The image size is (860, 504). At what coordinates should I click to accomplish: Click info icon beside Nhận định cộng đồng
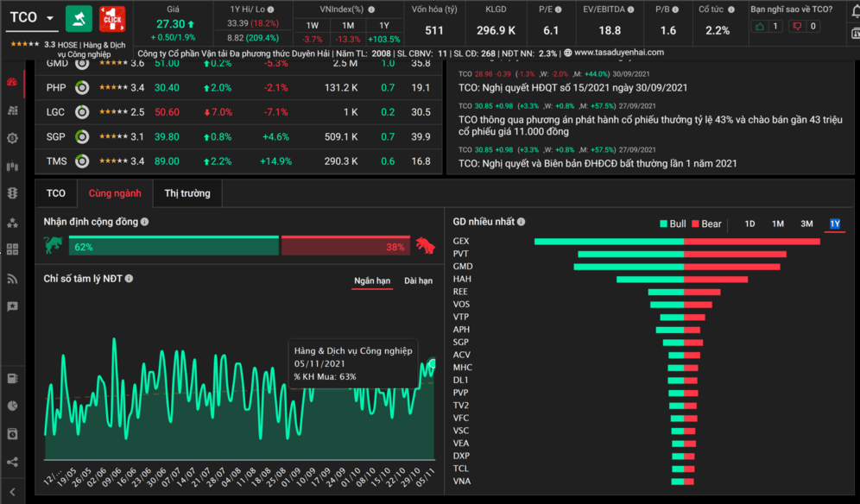pos(144,222)
